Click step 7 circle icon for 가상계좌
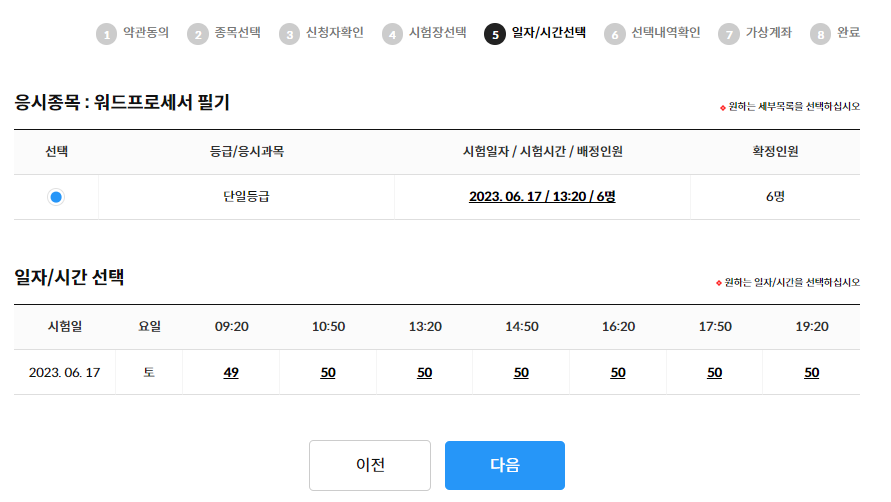Viewport: 891px width, 502px height. 729,34
